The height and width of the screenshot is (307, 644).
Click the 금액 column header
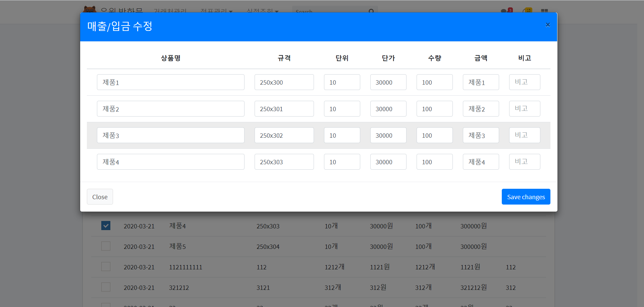(x=481, y=58)
